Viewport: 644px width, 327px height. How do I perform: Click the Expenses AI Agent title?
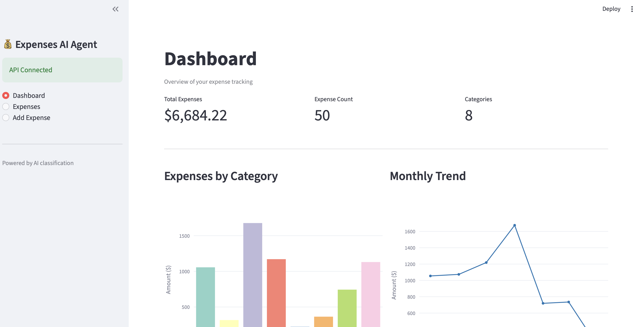coord(56,44)
